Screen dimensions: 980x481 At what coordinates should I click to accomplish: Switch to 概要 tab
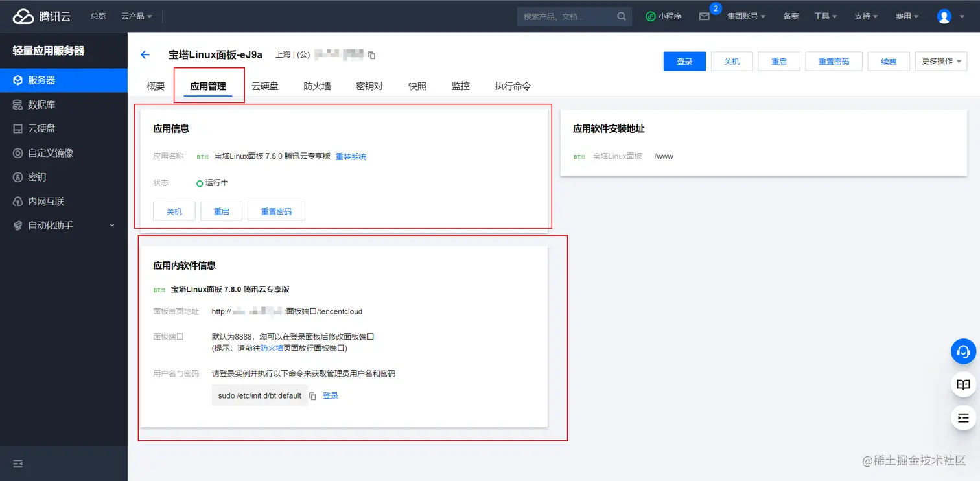pos(156,86)
